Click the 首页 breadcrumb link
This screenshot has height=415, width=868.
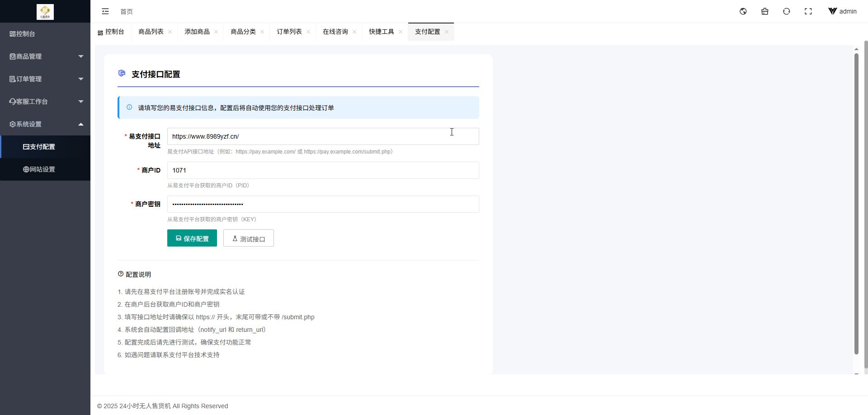click(127, 12)
